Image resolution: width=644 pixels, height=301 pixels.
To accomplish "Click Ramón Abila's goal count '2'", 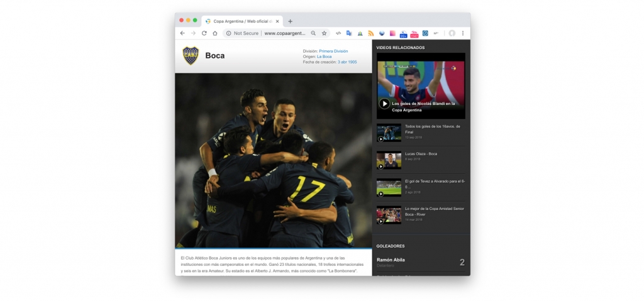I will click(x=462, y=263).
